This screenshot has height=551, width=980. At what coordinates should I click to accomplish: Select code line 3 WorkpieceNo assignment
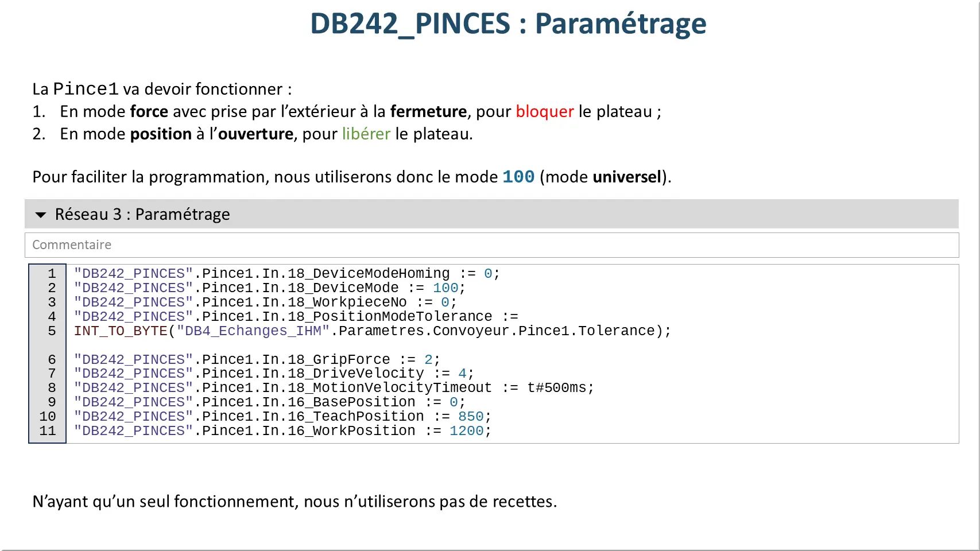click(265, 302)
